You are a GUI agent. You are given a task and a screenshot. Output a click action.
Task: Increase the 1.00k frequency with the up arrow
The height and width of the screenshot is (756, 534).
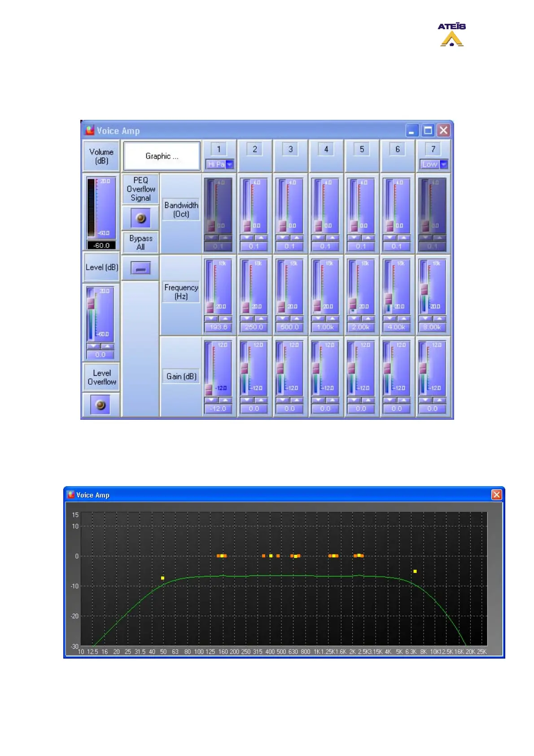point(332,319)
